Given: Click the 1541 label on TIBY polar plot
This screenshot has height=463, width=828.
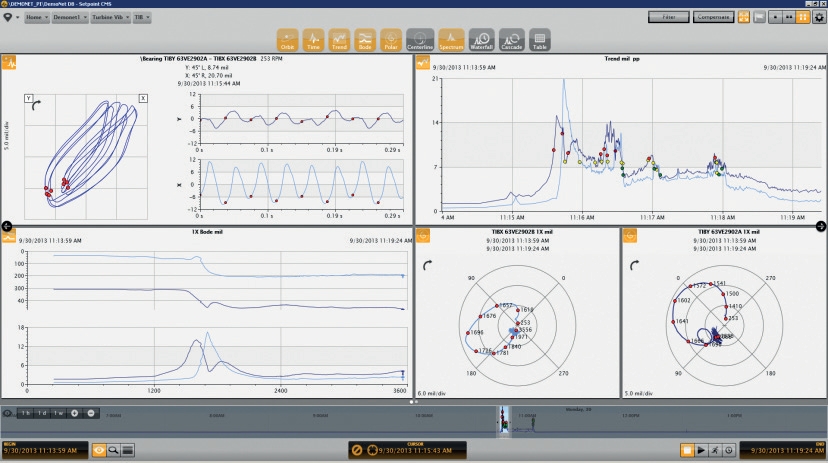Looking at the screenshot, I should [719, 284].
